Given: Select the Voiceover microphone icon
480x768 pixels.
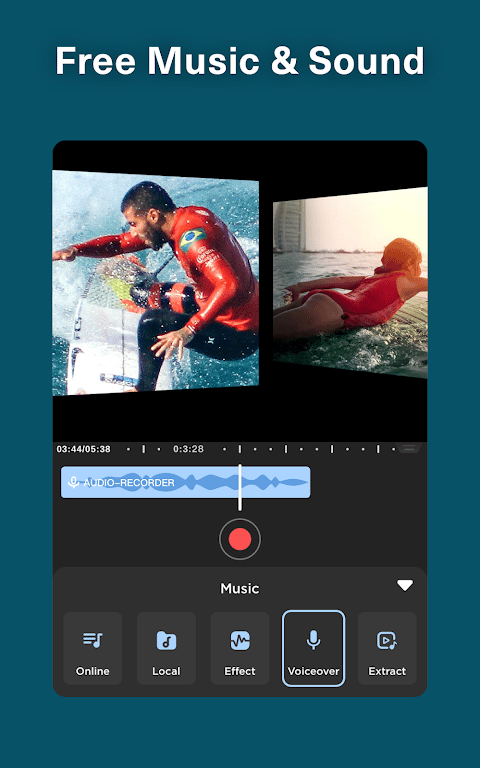Looking at the screenshot, I should pos(313,640).
